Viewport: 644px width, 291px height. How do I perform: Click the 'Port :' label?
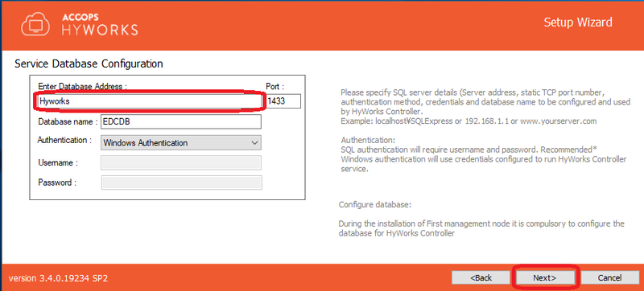click(275, 87)
